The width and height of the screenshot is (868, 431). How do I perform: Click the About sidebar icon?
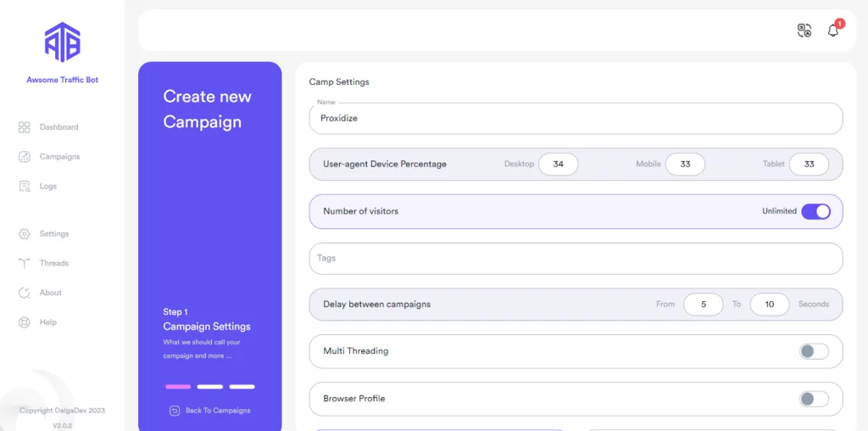[25, 293]
